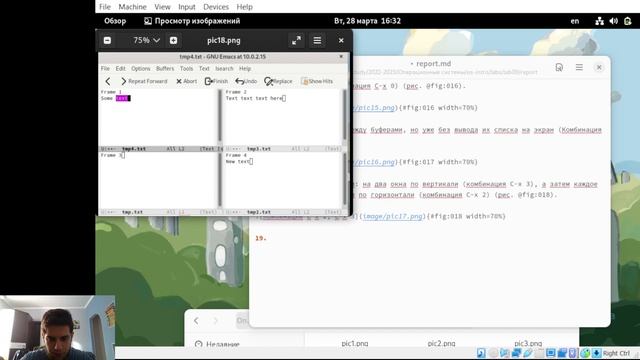Viewport: 640px width, 360px height.
Task: Open the Просмотр изображений app menu
Action: tap(192, 21)
